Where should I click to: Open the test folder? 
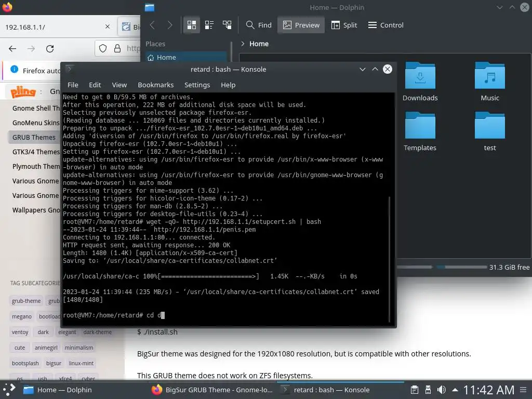(x=489, y=131)
